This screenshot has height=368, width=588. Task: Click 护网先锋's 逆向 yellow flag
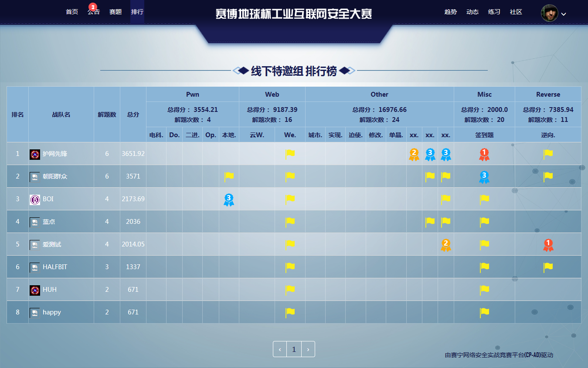point(548,154)
